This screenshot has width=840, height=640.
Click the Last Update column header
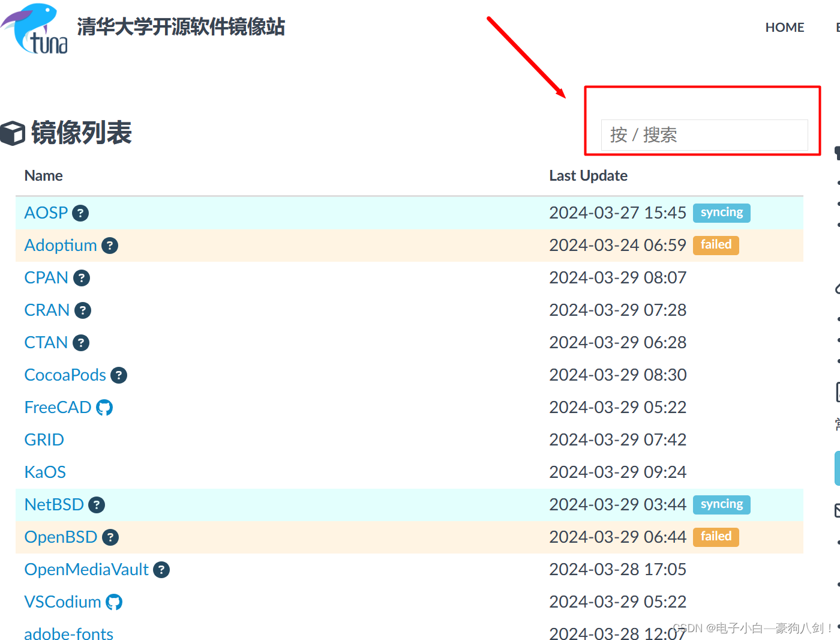tap(588, 175)
